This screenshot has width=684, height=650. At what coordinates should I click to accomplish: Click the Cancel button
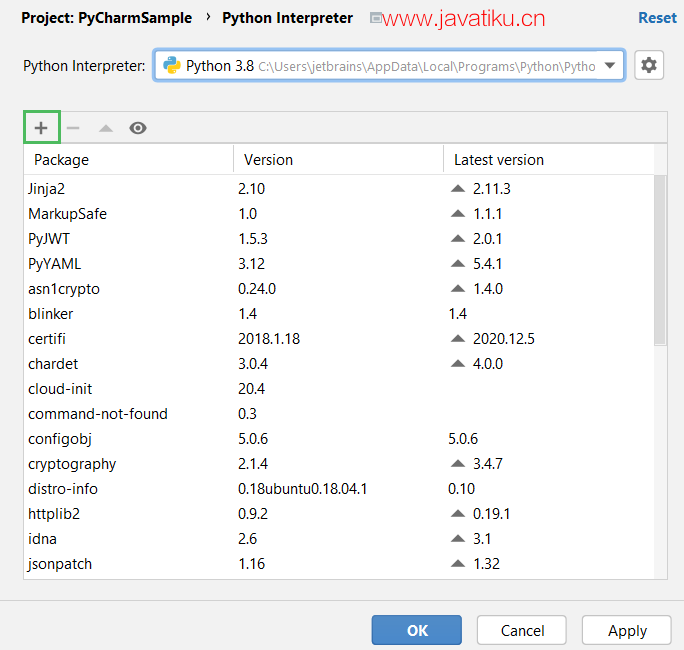point(522,630)
